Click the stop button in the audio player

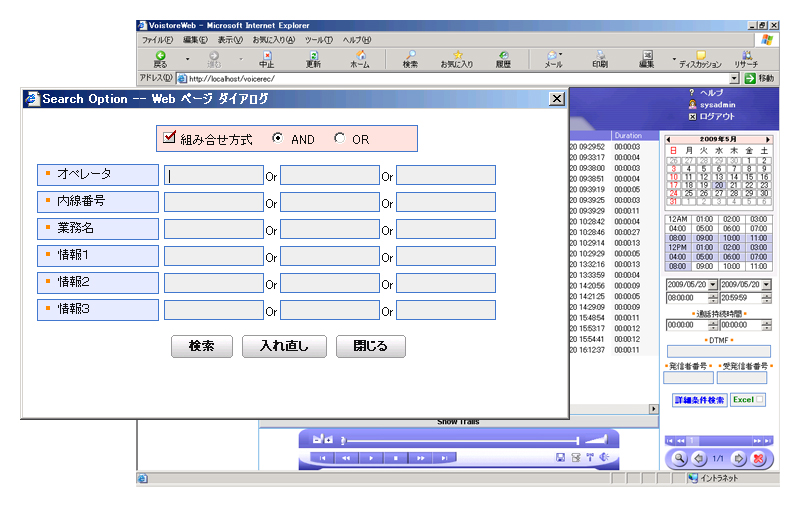pyautogui.click(x=395, y=458)
